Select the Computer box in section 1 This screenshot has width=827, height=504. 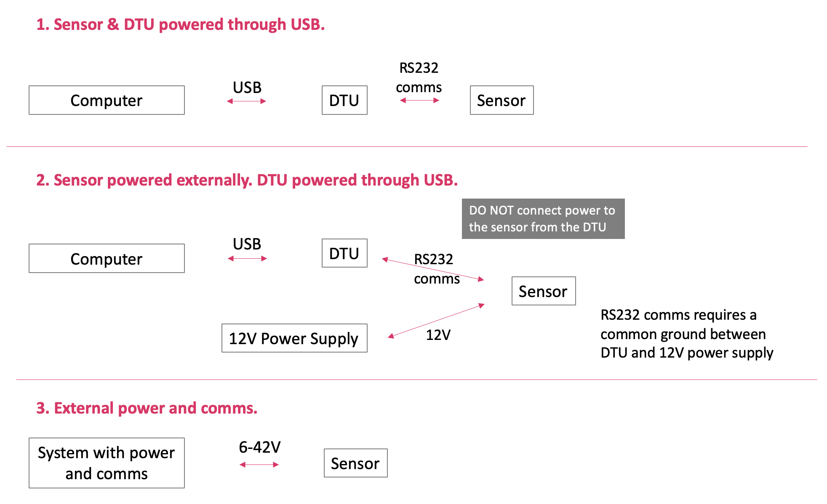tap(107, 100)
